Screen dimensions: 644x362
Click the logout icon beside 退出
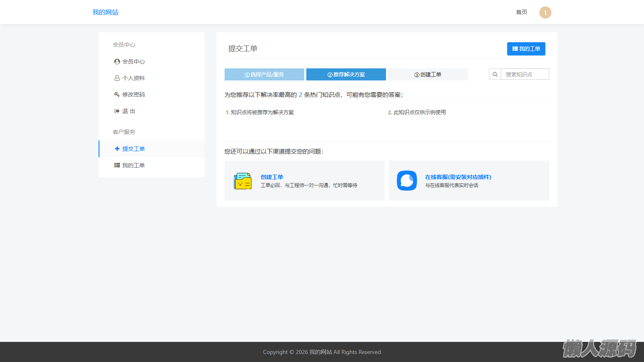[x=117, y=111]
